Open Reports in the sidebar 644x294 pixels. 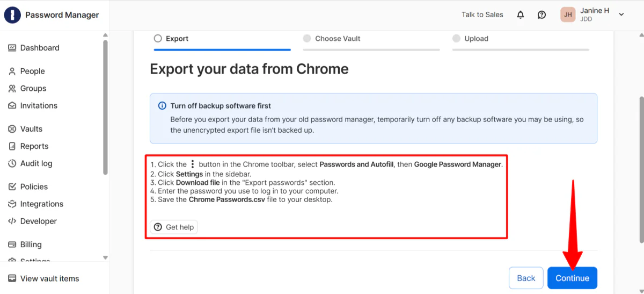pyautogui.click(x=34, y=146)
